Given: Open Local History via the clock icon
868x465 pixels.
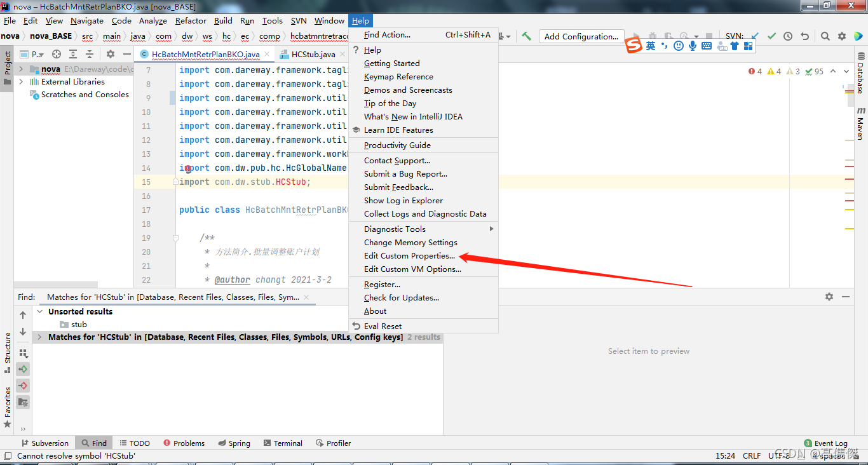Looking at the screenshot, I should 787,36.
